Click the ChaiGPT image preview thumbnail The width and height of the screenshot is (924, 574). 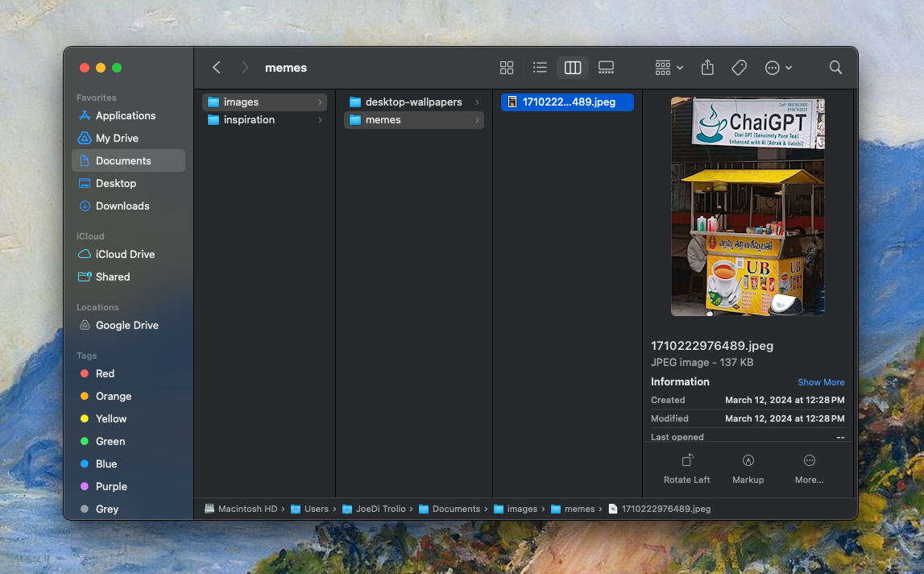pos(748,206)
